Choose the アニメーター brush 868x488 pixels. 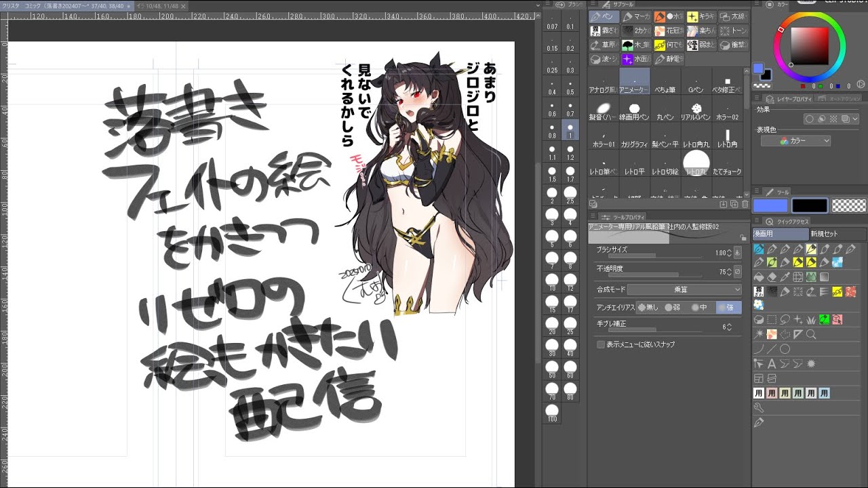coord(635,81)
